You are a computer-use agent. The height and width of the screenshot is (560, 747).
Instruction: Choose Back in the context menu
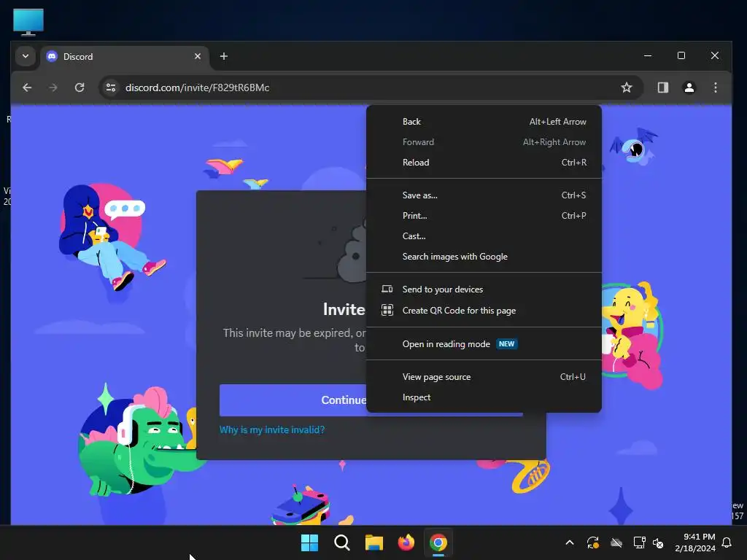click(484, 122)
